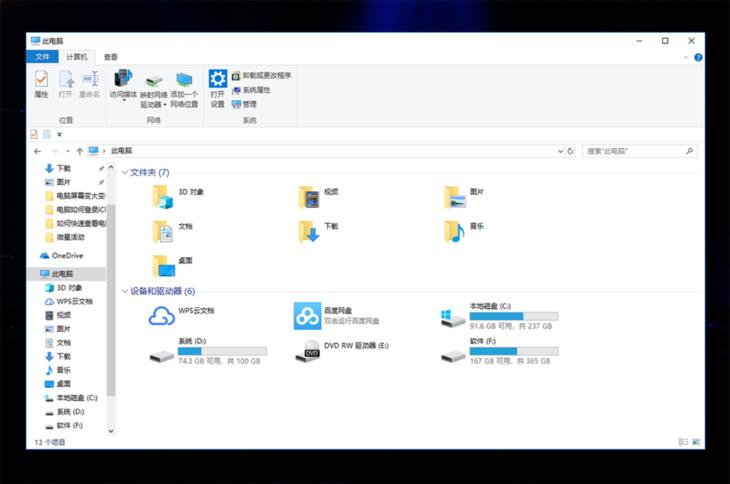
Task: Select the 视频 folder in main pane
Action: pyautogui.click(x=318, y=196)
